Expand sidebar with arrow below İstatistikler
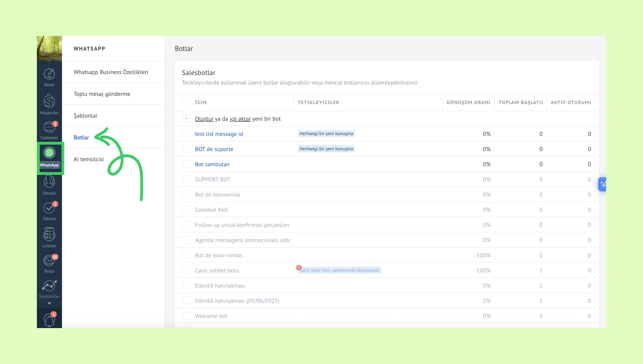643x364 pixels. tap(49, 303)
